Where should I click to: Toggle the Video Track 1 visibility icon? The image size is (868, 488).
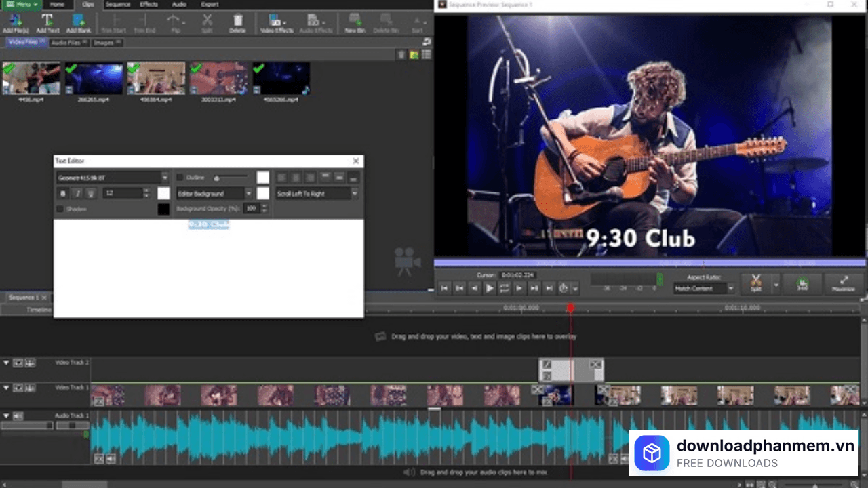18,388
